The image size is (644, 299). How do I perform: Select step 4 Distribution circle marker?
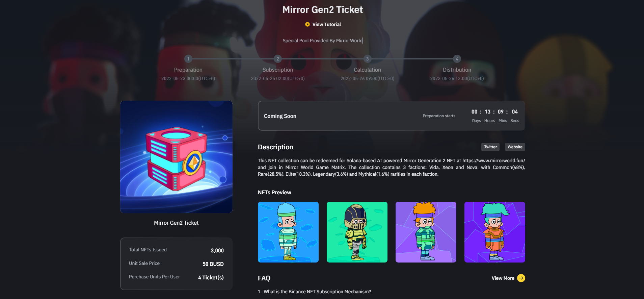click(x=457, y=59)
